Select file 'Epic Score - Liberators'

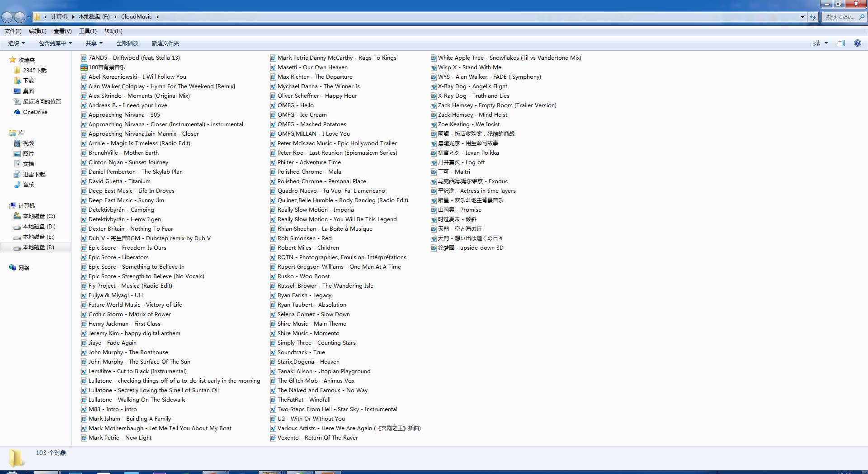point(118,257)
